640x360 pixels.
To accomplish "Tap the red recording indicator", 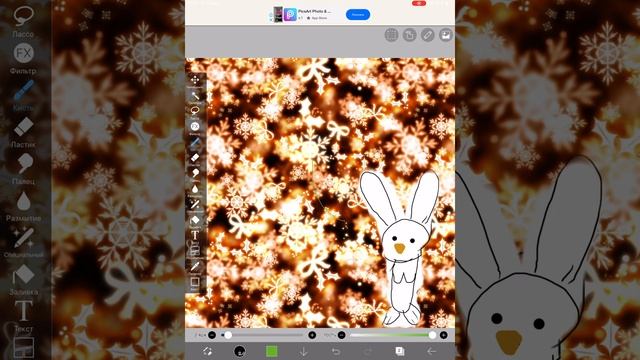I will (x=419, y=3).
